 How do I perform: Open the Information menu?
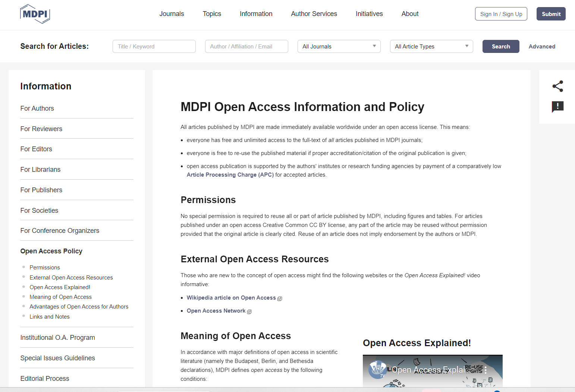(x=256, y=14)
